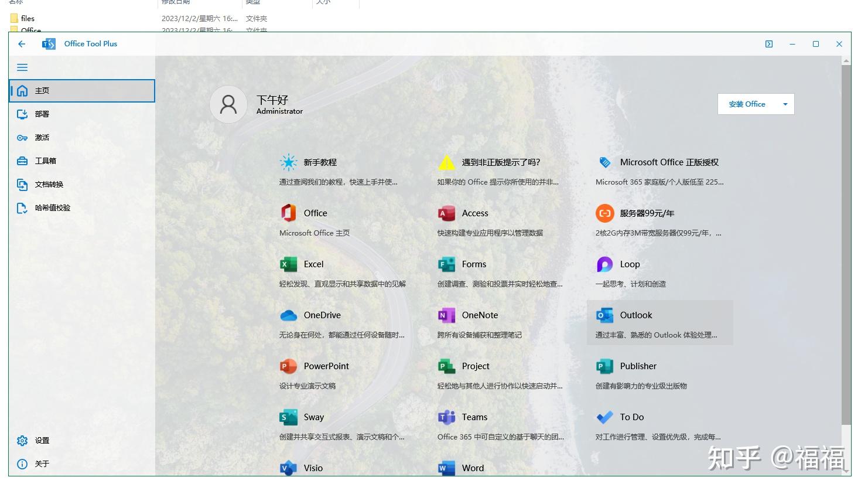Open 工具箱 from the sidebar
Screen dimensions: 868x494
tap(44, 161)
